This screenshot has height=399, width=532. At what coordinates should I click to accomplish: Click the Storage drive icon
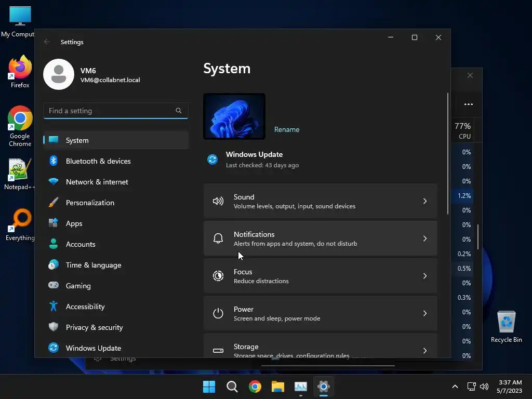point(218,351)
